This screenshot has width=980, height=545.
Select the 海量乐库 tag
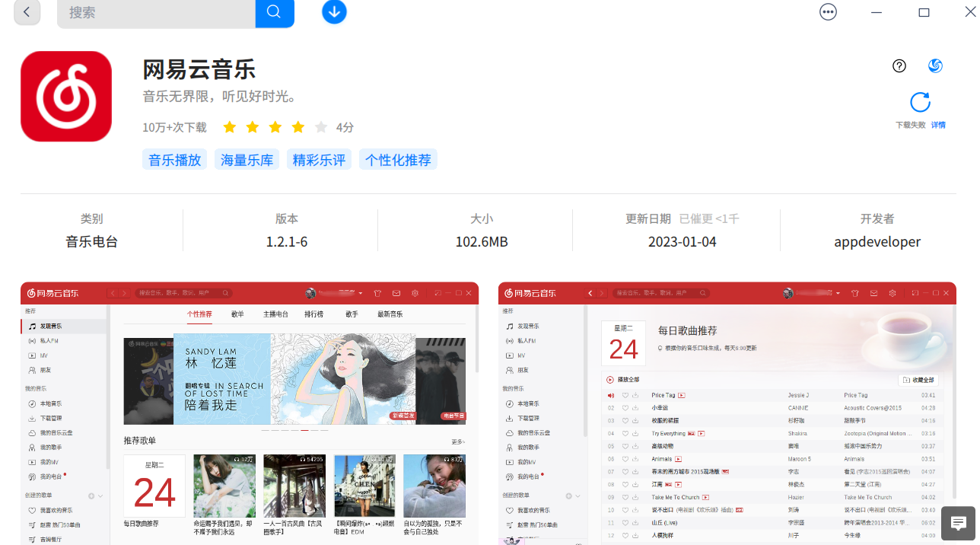tap(247, 160)
